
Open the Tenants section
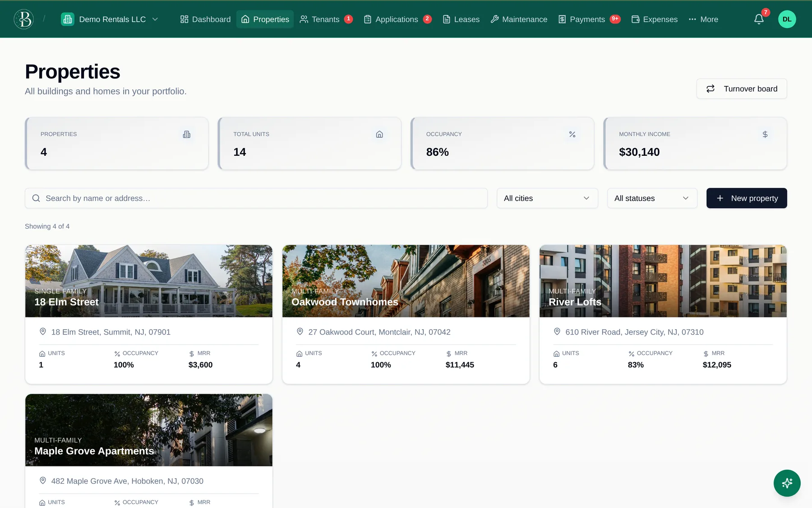click(x=326, y=19)
